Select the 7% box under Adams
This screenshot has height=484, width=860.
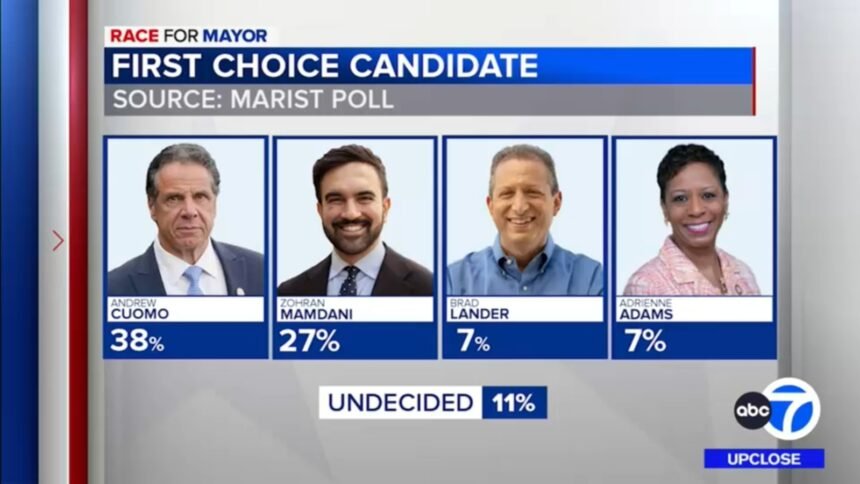coord(694,340)
